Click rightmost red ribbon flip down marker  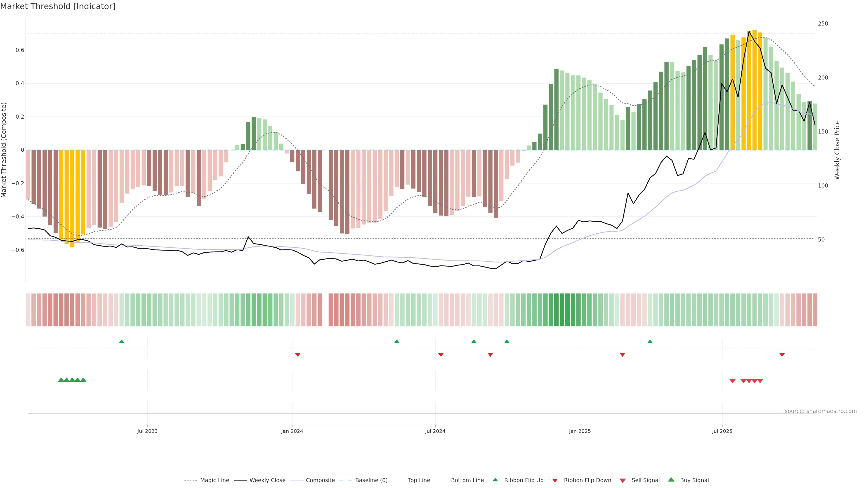pyautogui.click(x=782, y=355)
